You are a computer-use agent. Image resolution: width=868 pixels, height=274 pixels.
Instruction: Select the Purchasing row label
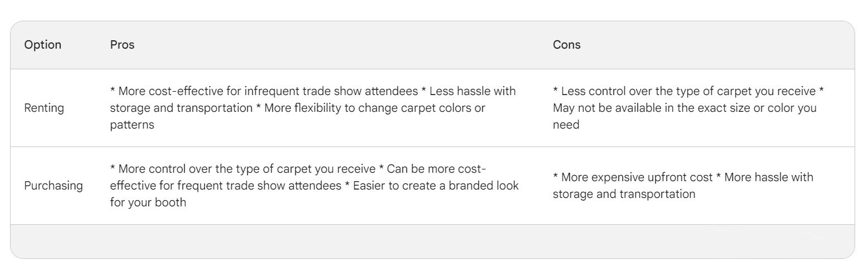coord(54,186)
